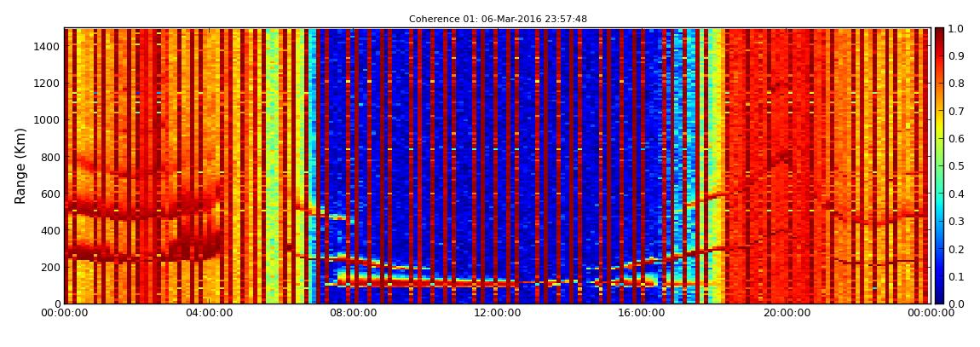This screenshot has height=347, width=980.
Task: Click the 1200 range tick label
Action: click(x=46, y=84)
